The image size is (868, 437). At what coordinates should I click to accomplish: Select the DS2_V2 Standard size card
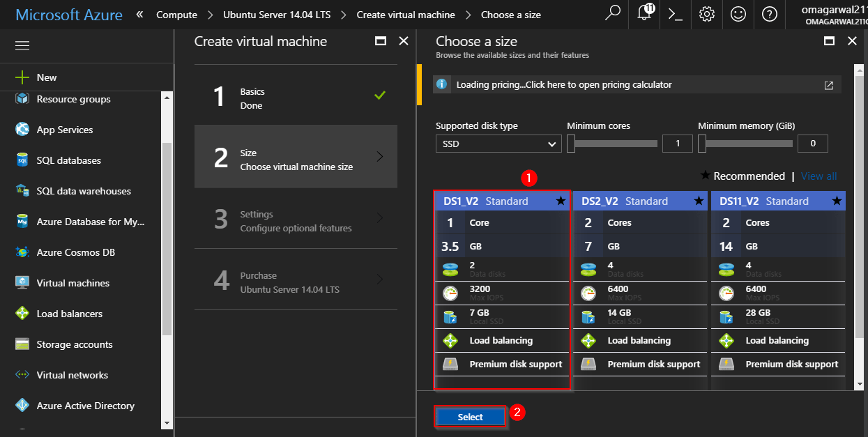tap(640, 289)
